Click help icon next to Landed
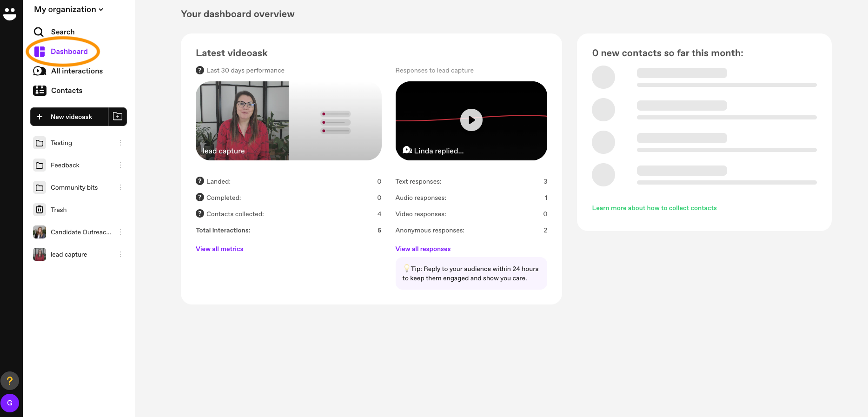Screen dimensions: 868x417 coord(200,181)
